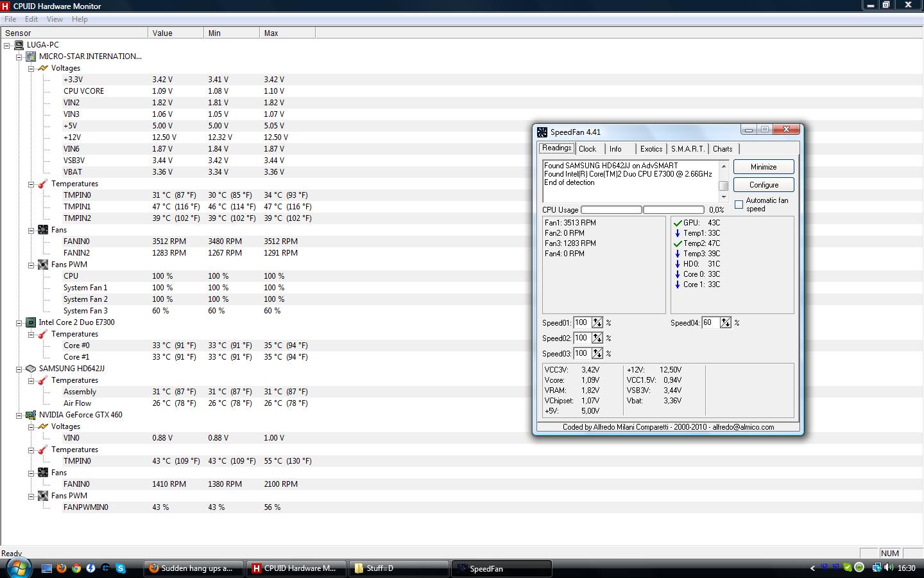Viewport: 924px width, 578px height.
Task: Click the motherboard Voltages lightning icon
Action: coord(43,68)
